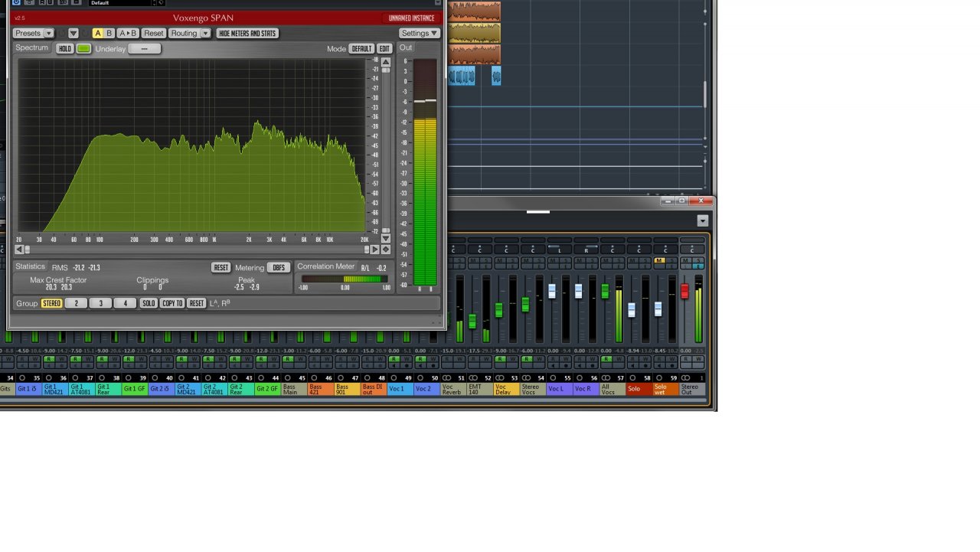Click the Voc L pan control
The image size is (980, 552).
tap(559, 250)
